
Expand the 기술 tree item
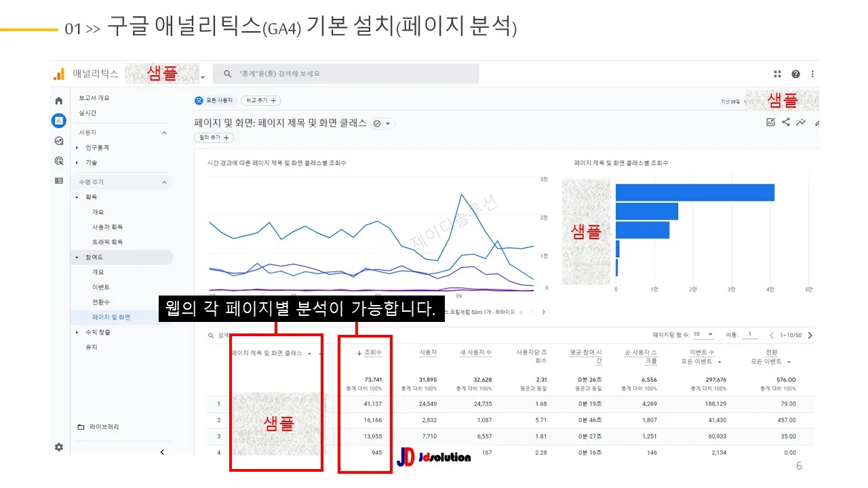click(x=77, y=163)
